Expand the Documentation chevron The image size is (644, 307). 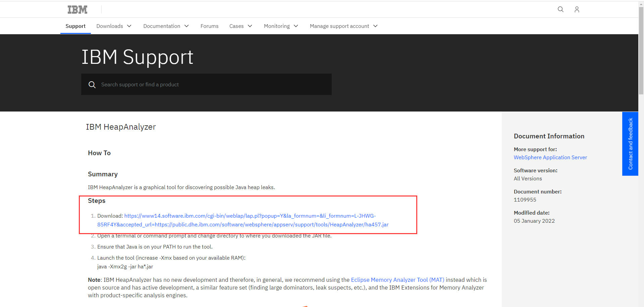pyautogui.click(x=187, y=26)
